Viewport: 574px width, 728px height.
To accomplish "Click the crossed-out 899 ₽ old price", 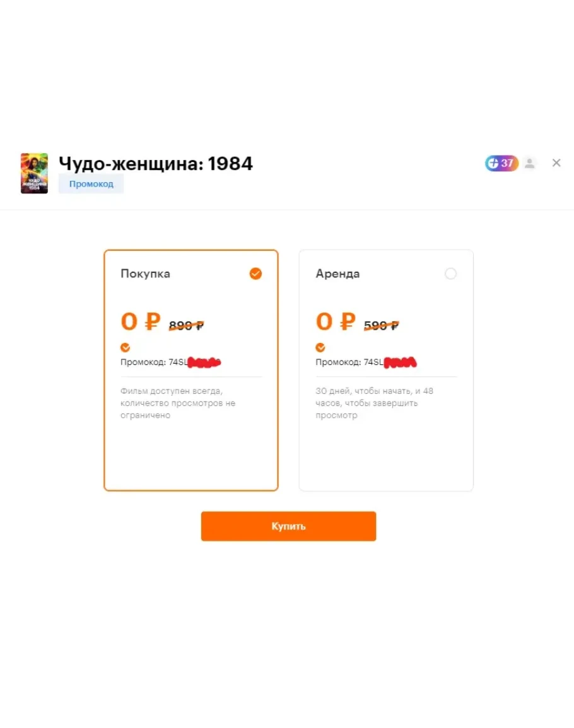I will [x=186, y=325].
